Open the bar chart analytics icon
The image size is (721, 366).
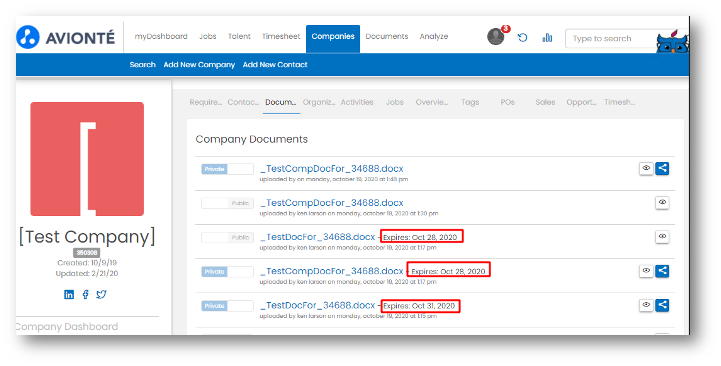[547, 37]
